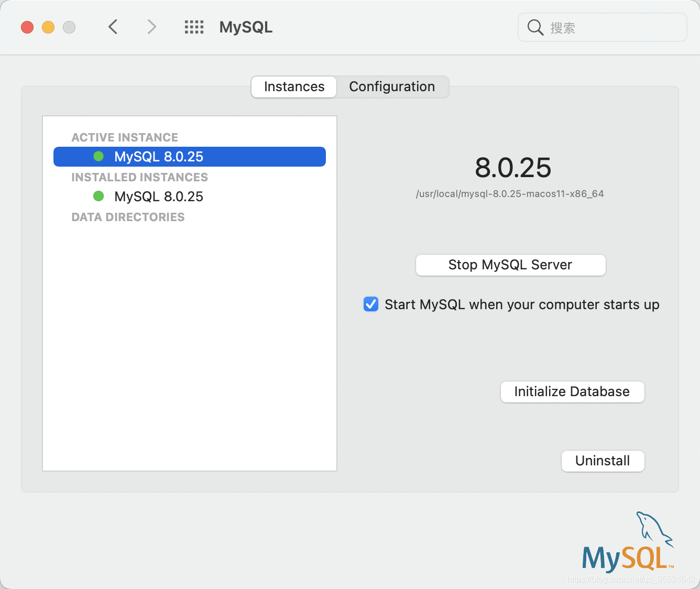
Task: Click the magnifying glass in the search field
Action: pyautogui.click(x=535, y=27)
